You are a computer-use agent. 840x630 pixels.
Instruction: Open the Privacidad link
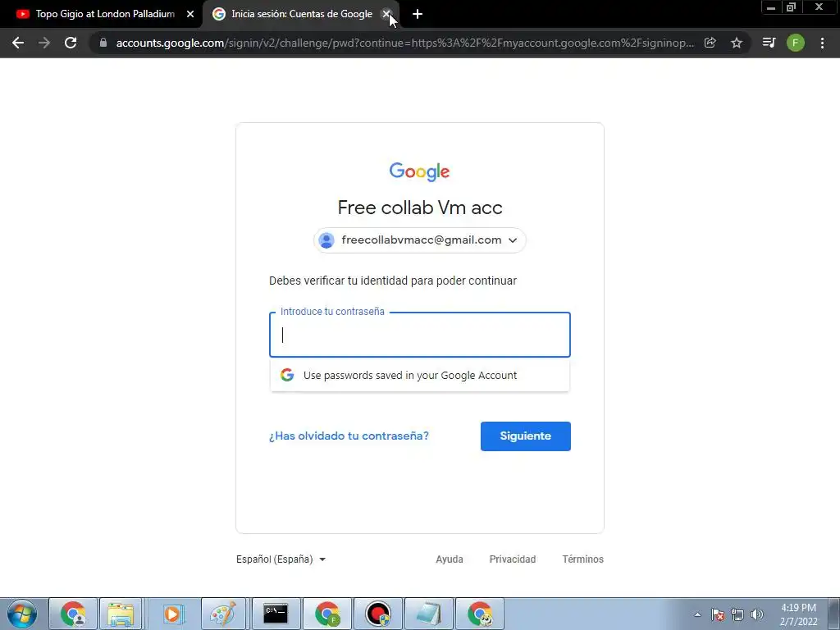[512, 559]
